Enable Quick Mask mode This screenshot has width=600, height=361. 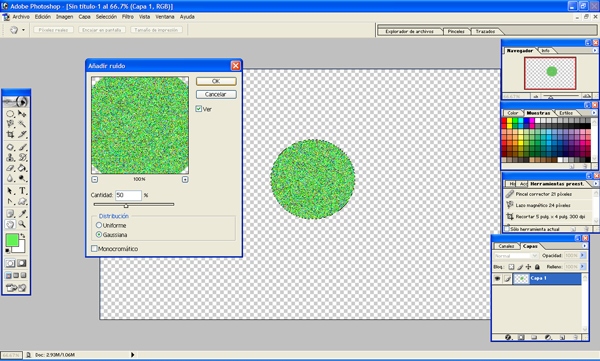[x=22, y=263]
